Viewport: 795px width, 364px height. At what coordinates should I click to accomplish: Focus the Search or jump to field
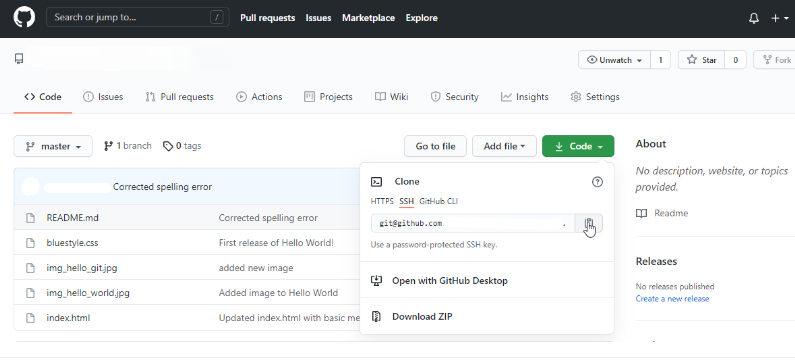(137, 17)
